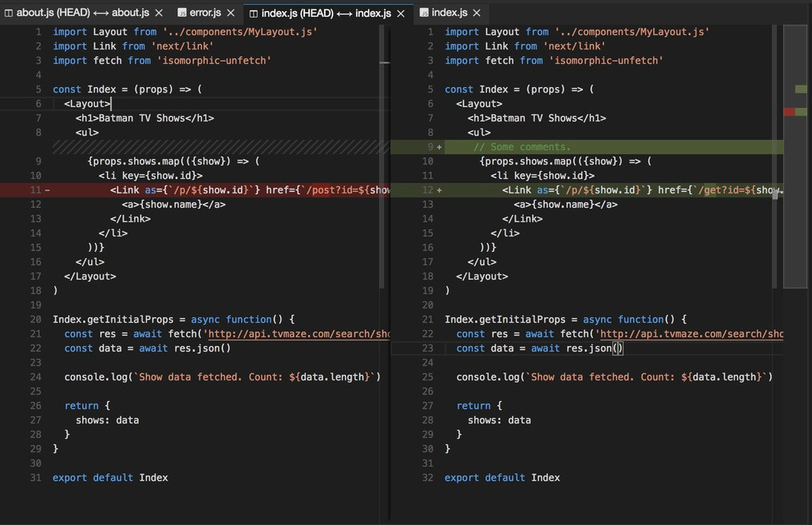Screen dimensions: 812x525
Task: Switch to the plain index.js tab
Action: [x=449, y=13]
